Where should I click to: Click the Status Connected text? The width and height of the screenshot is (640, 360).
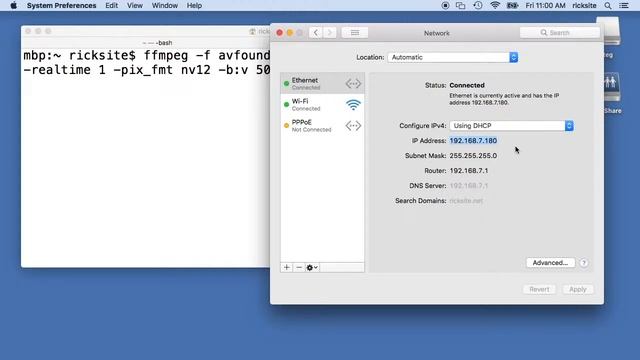(x=467, y=85)
